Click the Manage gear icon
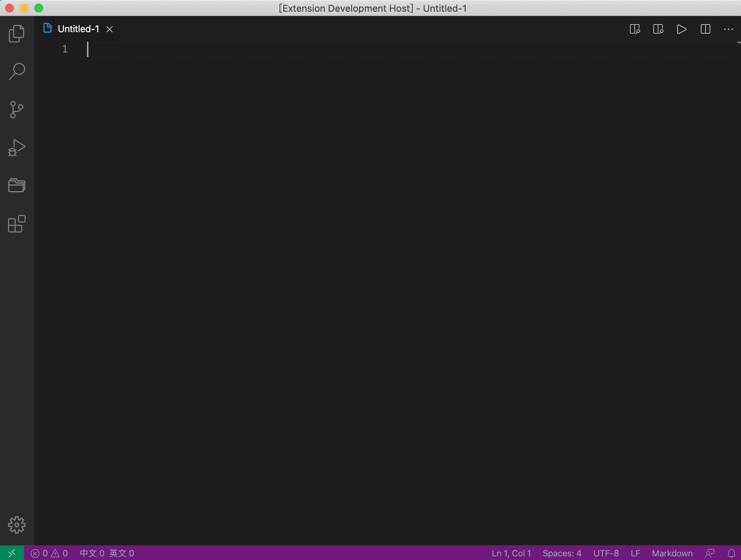 click(16, 525)
